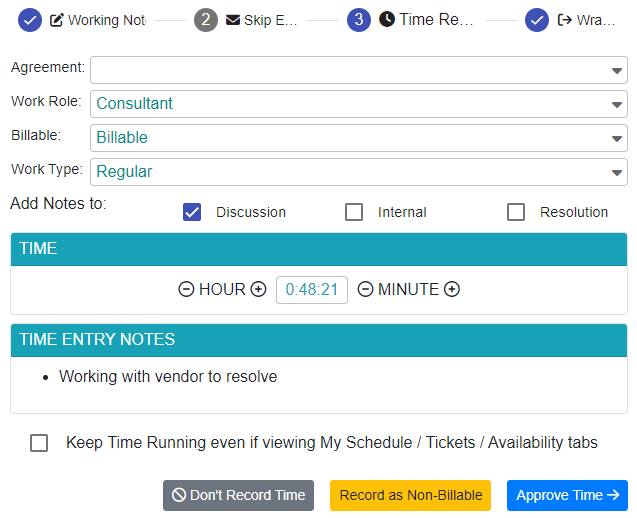Click the Wrap-up exit arrow icon
This screenshot has width=637, height=518.
(x=564, y=20)
